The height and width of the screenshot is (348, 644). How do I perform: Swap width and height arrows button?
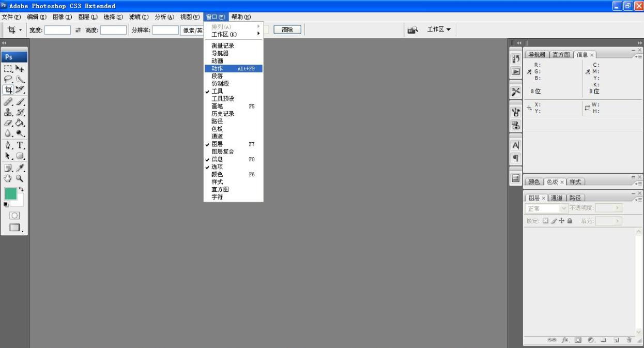[78, 30]
